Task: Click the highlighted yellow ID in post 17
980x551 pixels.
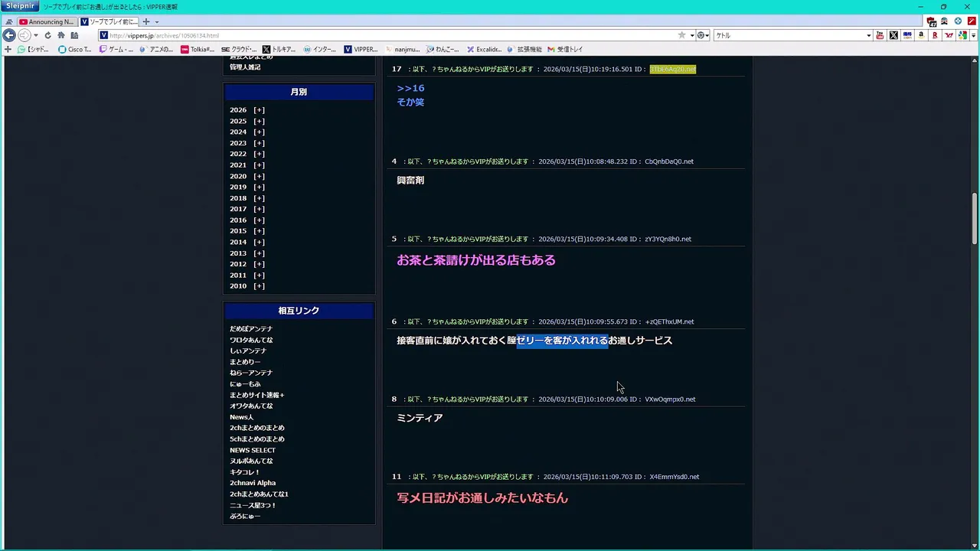Action: pyautogui.click(x=672, y=69)
